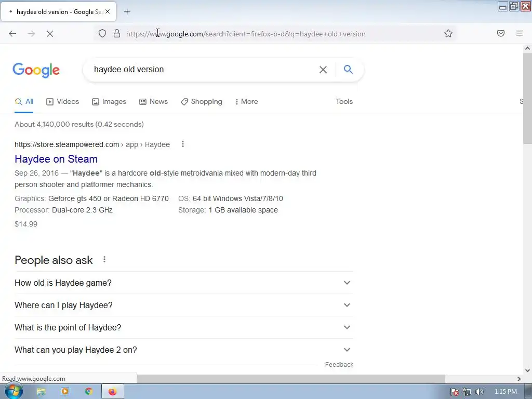Image resolution: width=532 pixels, height=399 pixels.
Task: Open Google Chrome from the taskbar
Action: [x=89, y=392]
